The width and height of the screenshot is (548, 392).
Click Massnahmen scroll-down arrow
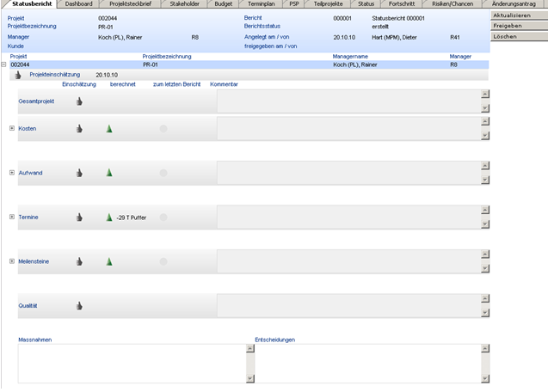(250, 378)
